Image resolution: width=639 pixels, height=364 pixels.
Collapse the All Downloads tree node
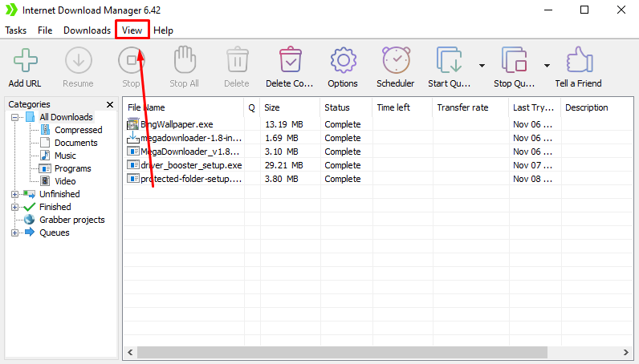[15, 117]
